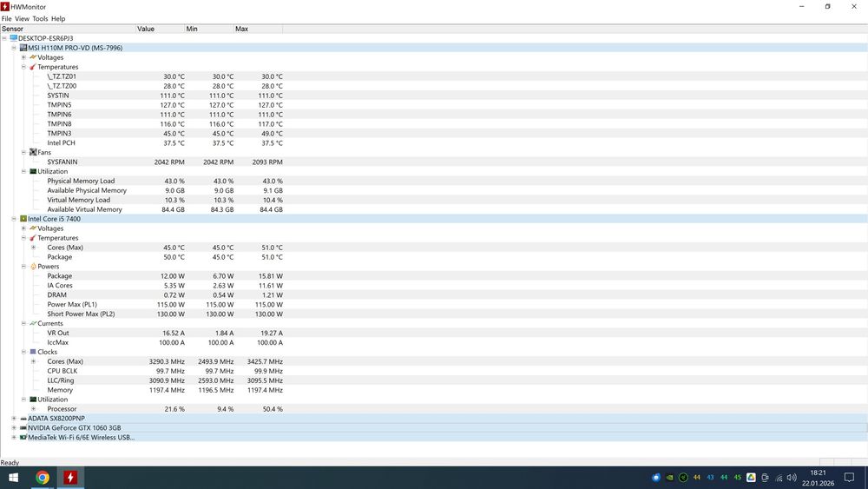This screenshot has width=868, height=489.
Task: Expand the ADATA SX8200PNP node
Action: coord(14,419)
